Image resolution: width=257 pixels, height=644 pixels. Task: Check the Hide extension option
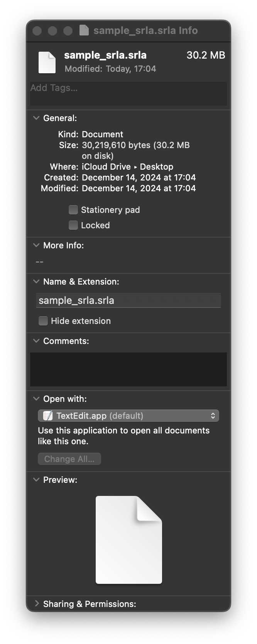pos(43,320)
